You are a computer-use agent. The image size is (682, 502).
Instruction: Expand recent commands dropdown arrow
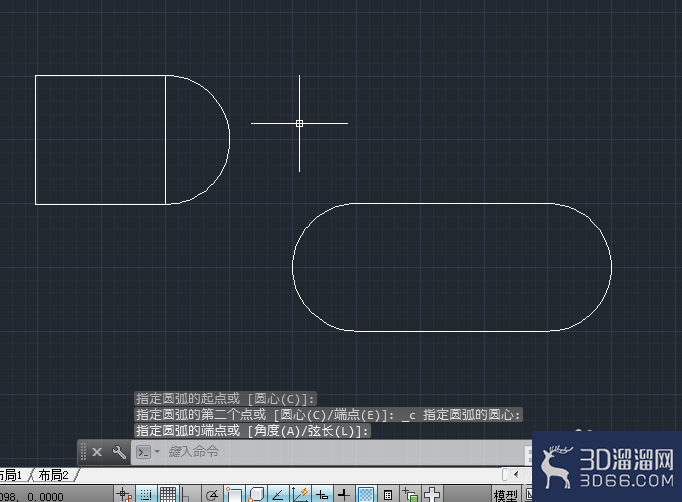157,452
